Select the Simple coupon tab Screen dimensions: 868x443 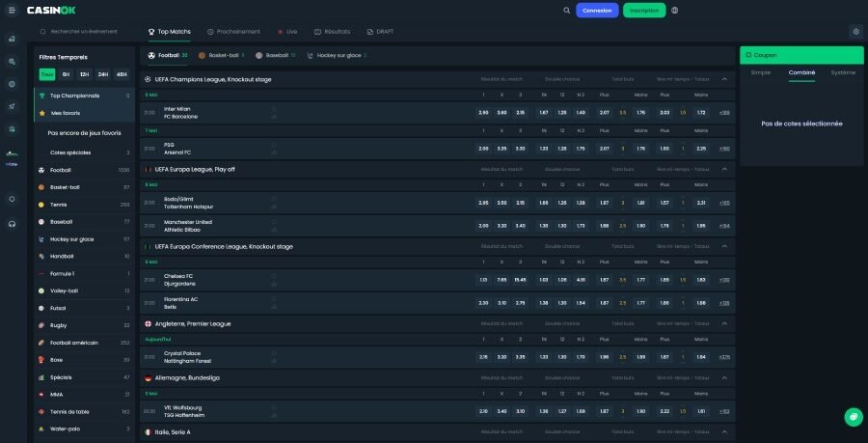[x=760, y=72]
